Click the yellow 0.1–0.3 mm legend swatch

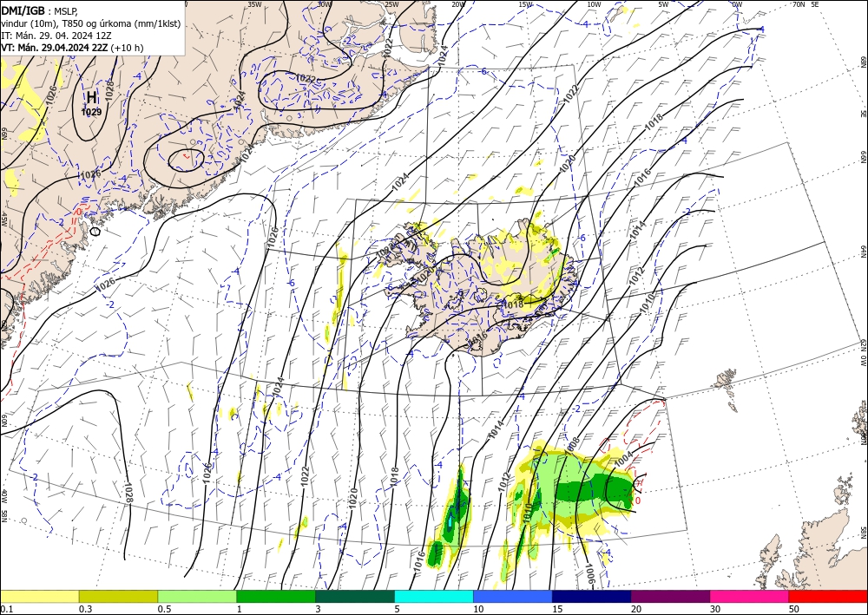click(40, 596)
